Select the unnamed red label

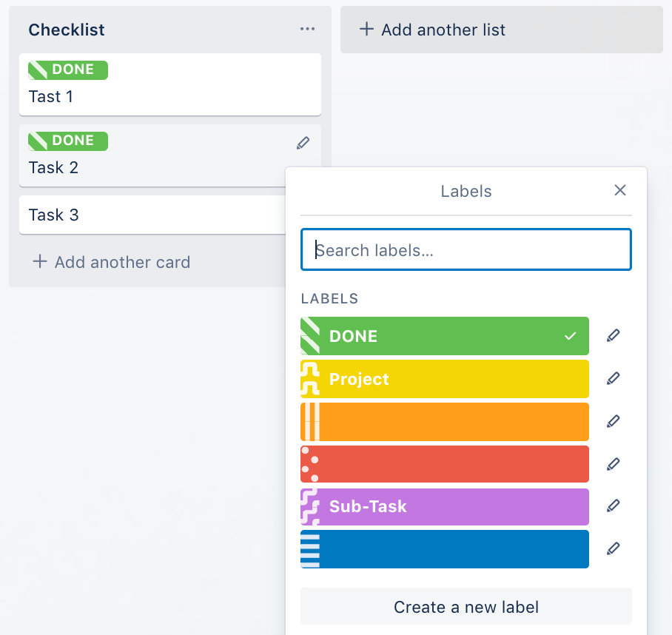click(444, 464)
